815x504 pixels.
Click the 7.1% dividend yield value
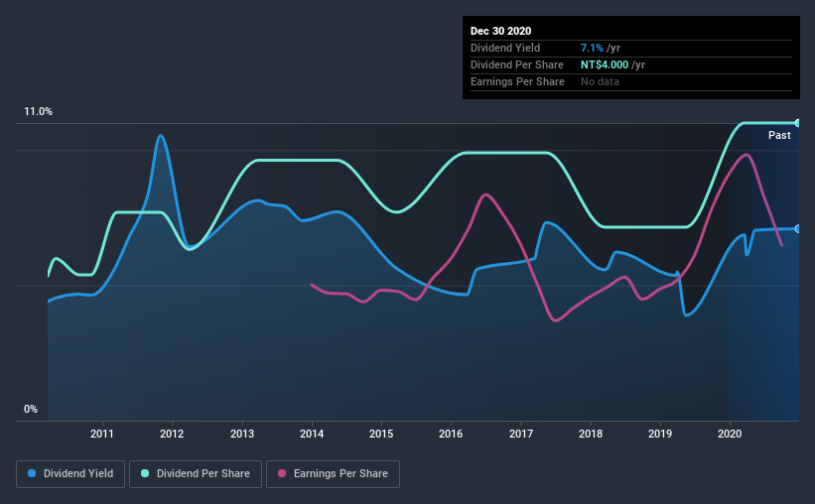[x=592, y=49]
